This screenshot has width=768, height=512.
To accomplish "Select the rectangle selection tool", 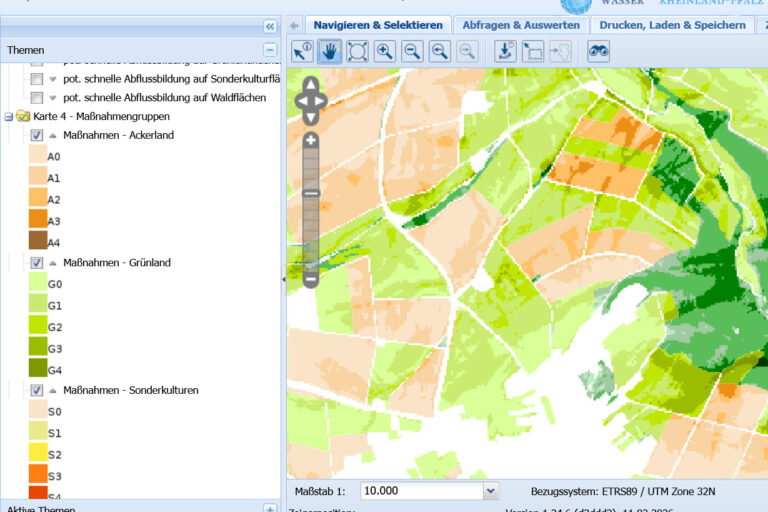I will 532,51.
